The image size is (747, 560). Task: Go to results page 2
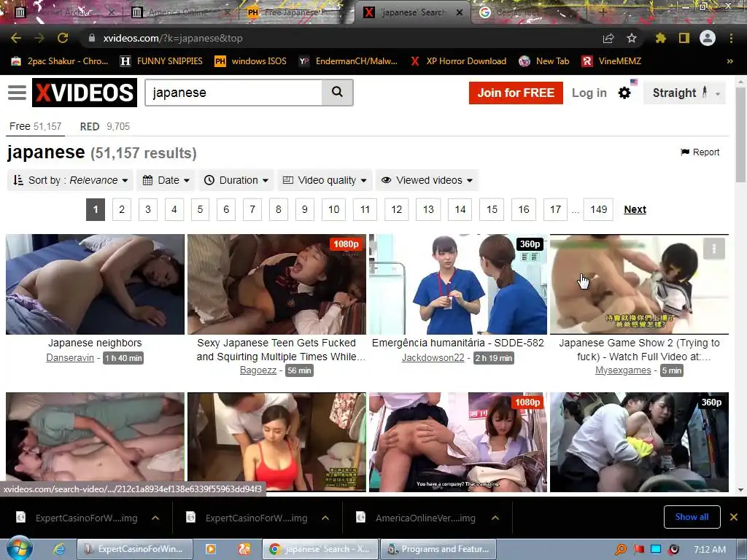122,209
